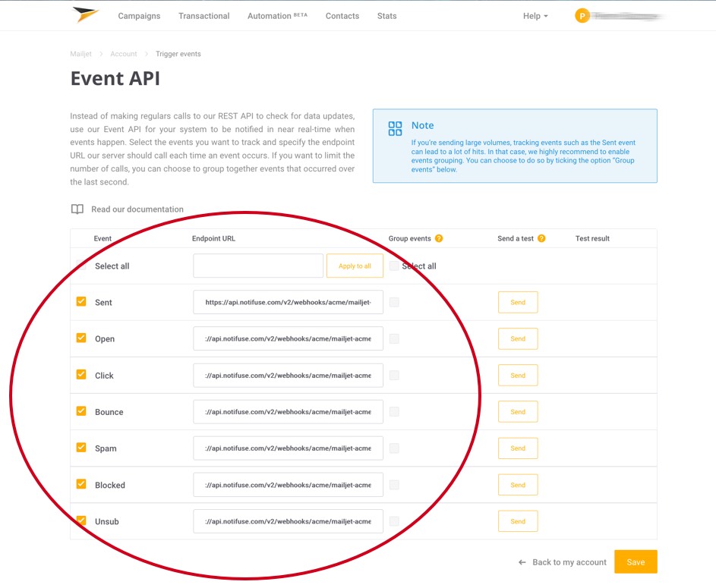The height and width of the screenshot is (588, 716).
Task: Click the Open endpoint URL field
Action: tap(288, 338)
